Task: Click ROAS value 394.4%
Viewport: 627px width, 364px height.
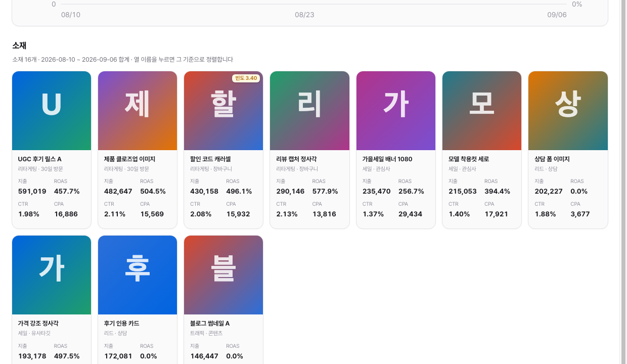Action: pos(497,192)
